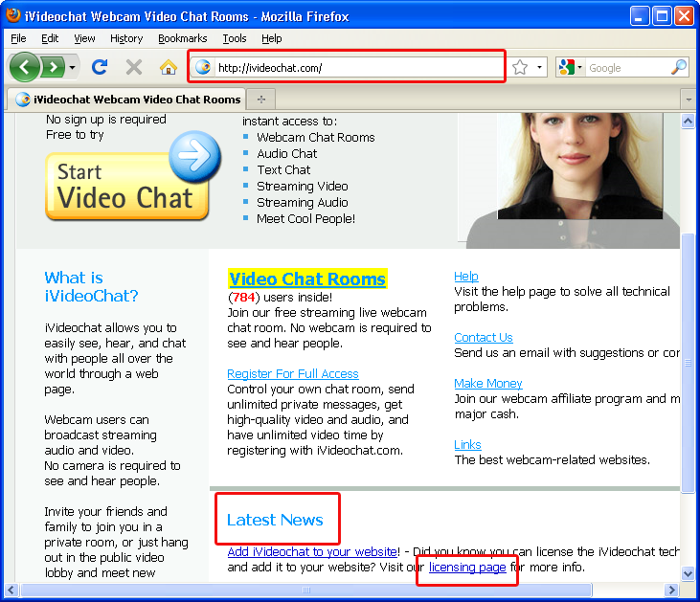Minimize the Firefox window
Image resolution: width=700 pixels, height=602 pixels.
tap(640, 16)
